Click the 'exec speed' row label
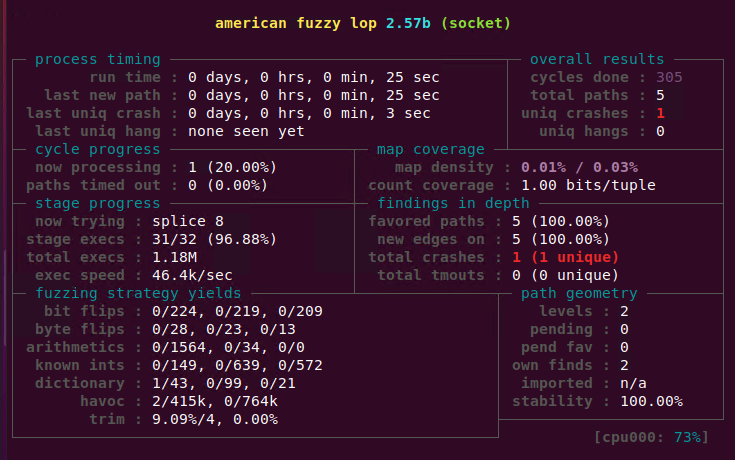735x460 pixels. click(x=80, y=275)
